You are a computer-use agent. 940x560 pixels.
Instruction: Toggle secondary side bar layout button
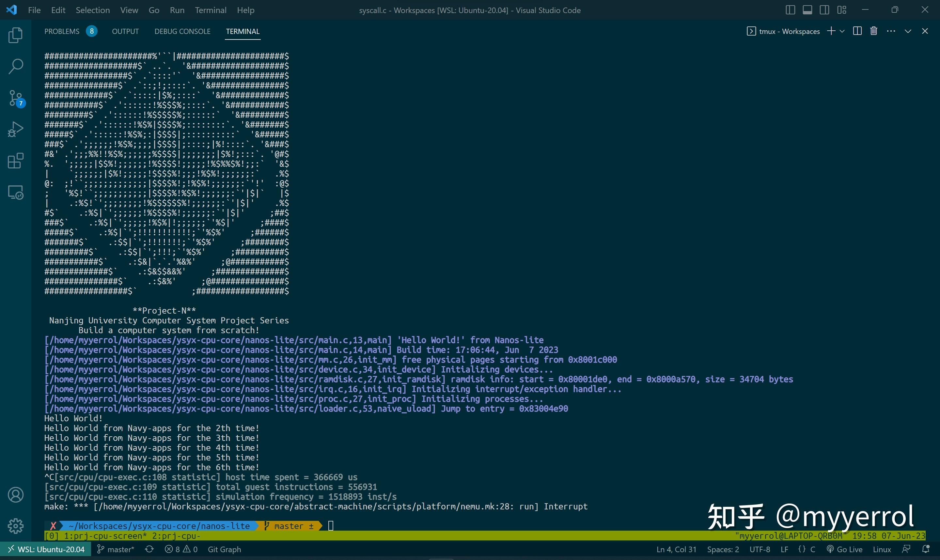(x=824, y=10)
